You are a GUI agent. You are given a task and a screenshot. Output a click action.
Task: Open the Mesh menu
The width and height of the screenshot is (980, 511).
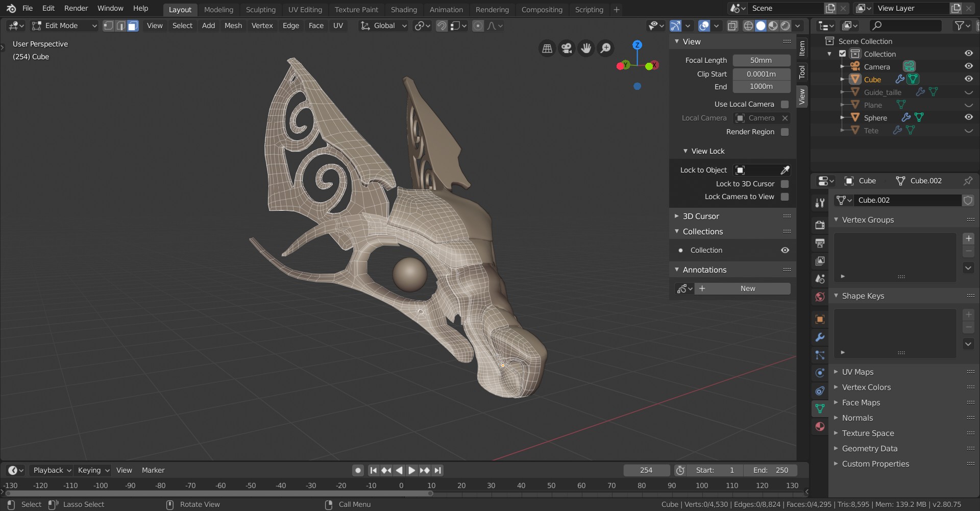point(233,26)
